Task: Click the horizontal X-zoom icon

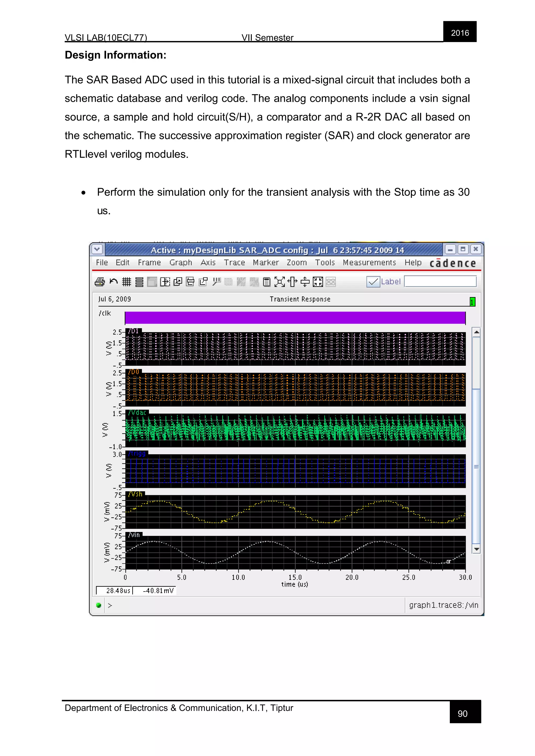Action: [292, 282]
